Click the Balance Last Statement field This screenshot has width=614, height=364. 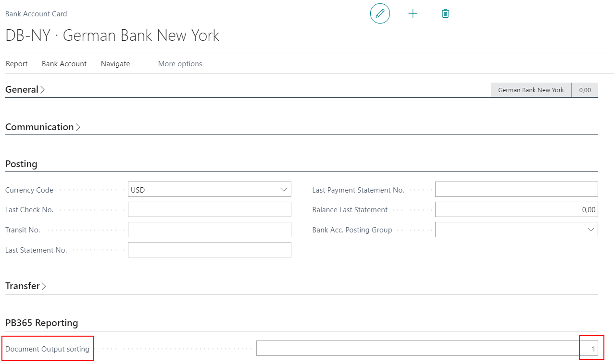coord(516,209)
